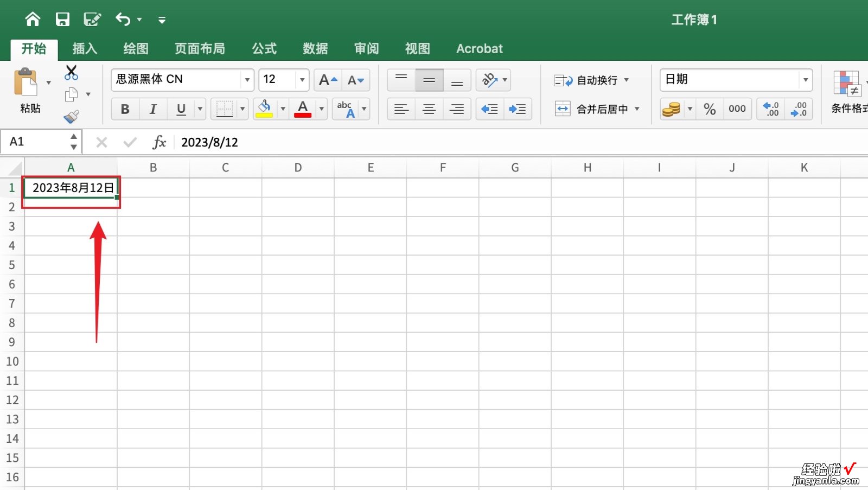This screenshot has width=868, height=490.
Task: Align cell content to the middle
Action: click(429, 80)
